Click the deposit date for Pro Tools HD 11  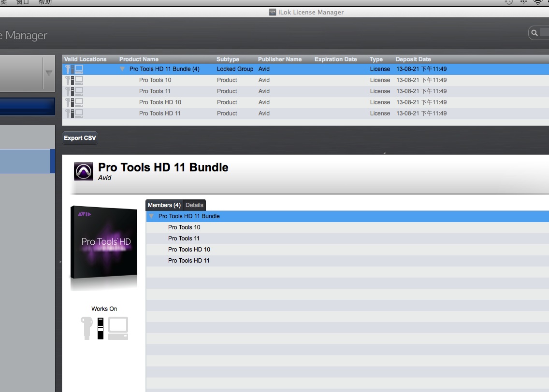pos(421,113)
